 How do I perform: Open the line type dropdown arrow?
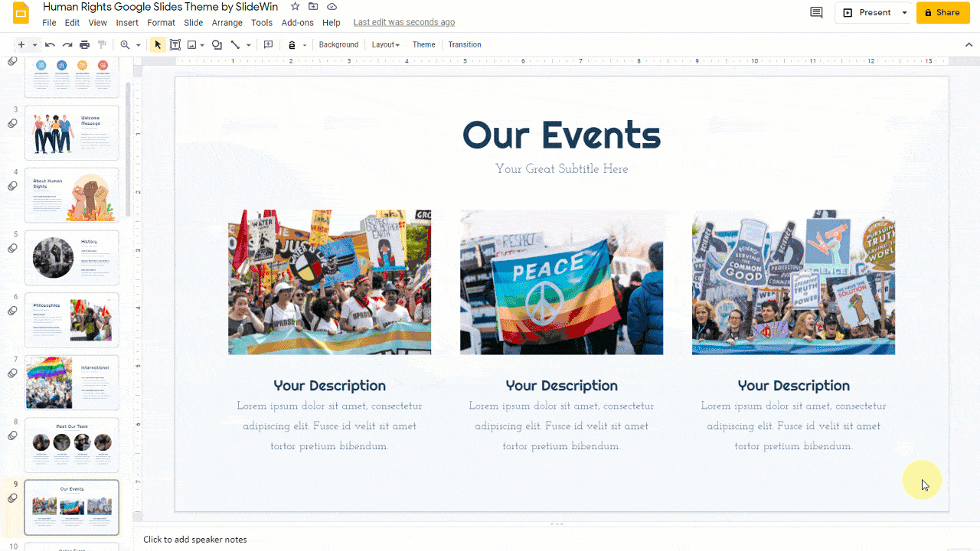(249, 45)
